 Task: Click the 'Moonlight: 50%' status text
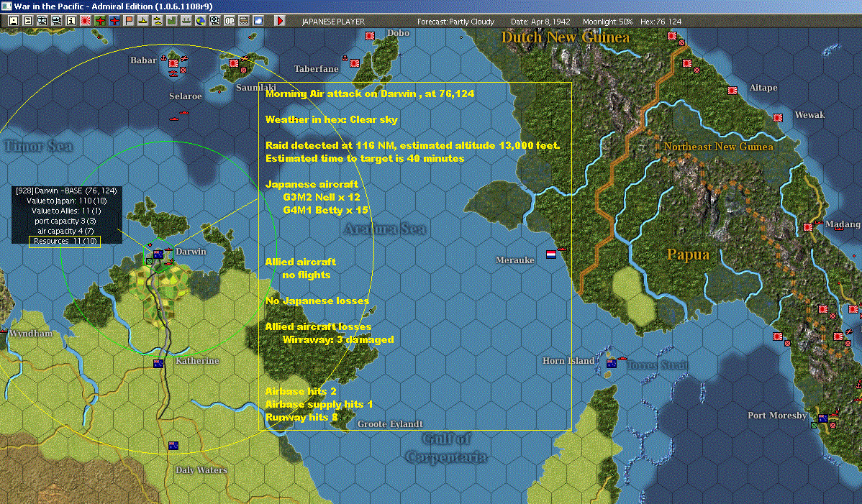[607, 22]
